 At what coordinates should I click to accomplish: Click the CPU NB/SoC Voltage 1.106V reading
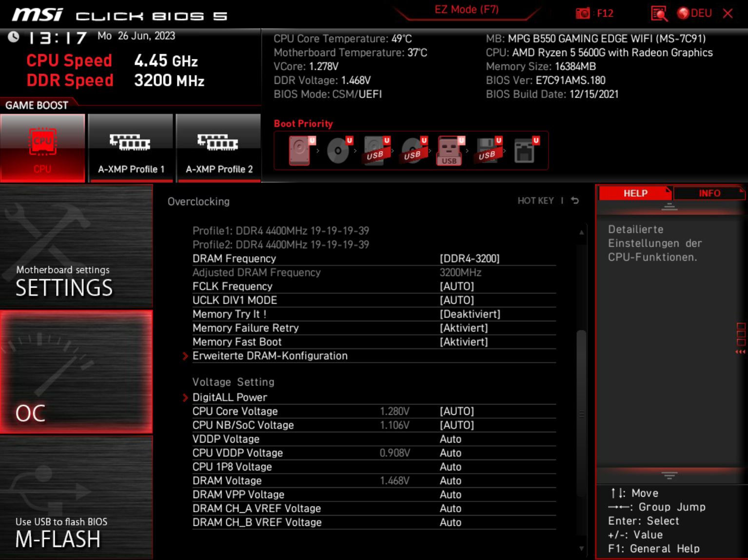click(394, 425)
